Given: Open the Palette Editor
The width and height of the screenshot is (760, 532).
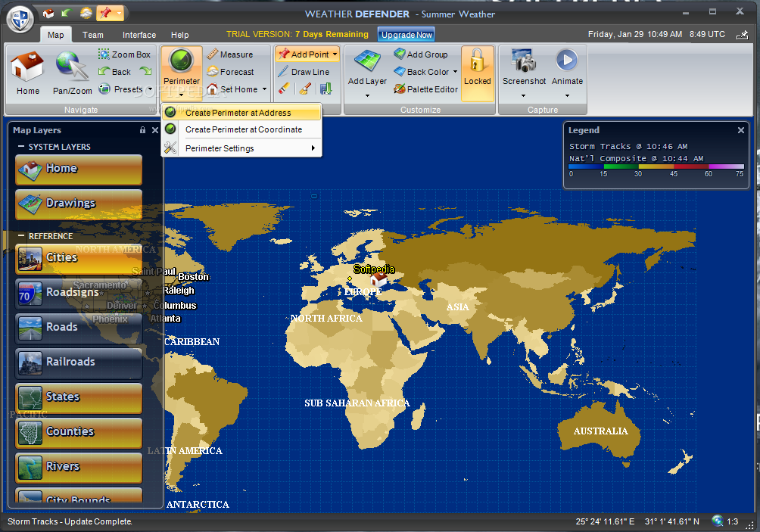Looking at the screenshot, I should point(425,89).
